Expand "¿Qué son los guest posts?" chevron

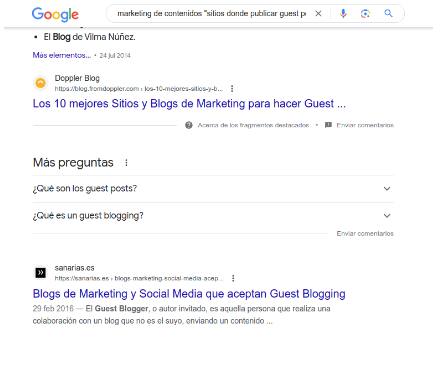[x=387, y=189]
